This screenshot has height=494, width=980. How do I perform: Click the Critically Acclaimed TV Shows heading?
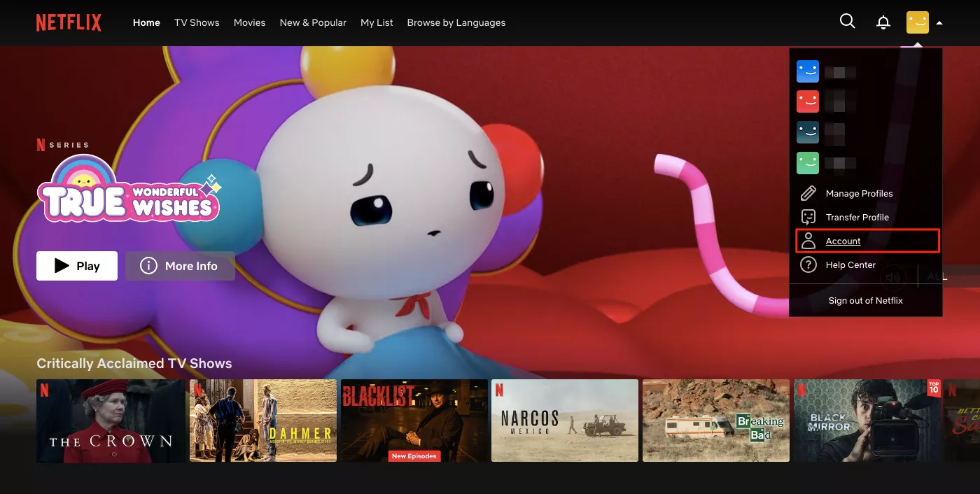[x=134, y=364]
